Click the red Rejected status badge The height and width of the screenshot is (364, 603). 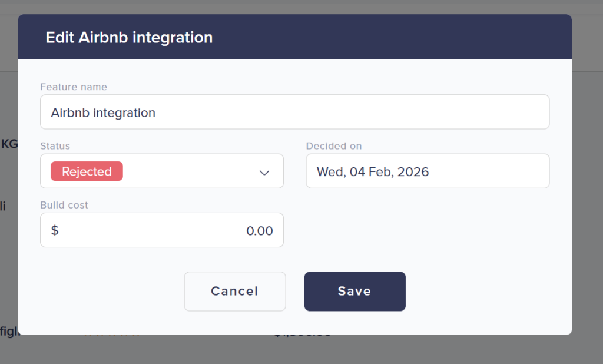tap(87, 171)
